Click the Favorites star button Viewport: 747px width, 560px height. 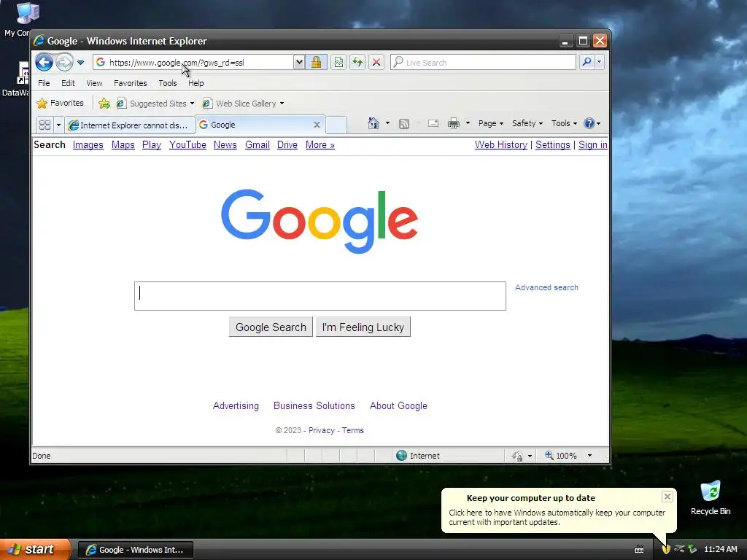[x=60, y=103]
